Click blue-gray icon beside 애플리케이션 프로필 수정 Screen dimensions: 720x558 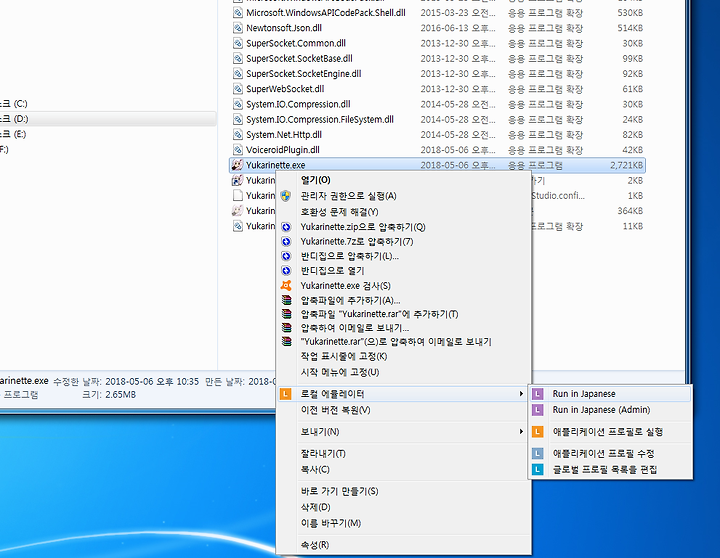click(x=538, y=454)
